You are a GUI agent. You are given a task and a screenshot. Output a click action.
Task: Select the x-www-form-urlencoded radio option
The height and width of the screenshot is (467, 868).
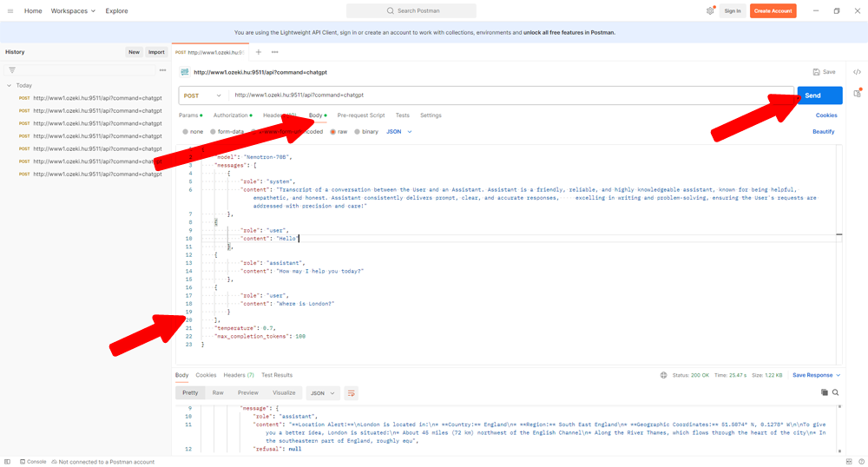click(253, 132)
